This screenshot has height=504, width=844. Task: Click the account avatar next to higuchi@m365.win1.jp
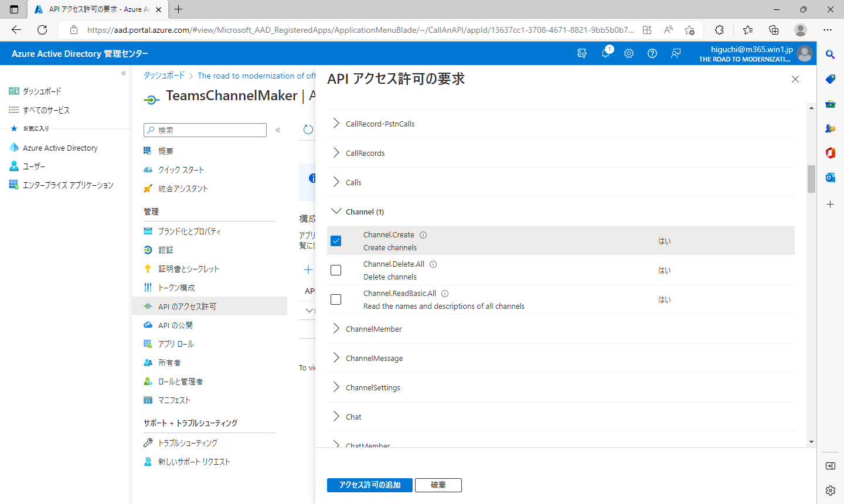pos(805,53)
